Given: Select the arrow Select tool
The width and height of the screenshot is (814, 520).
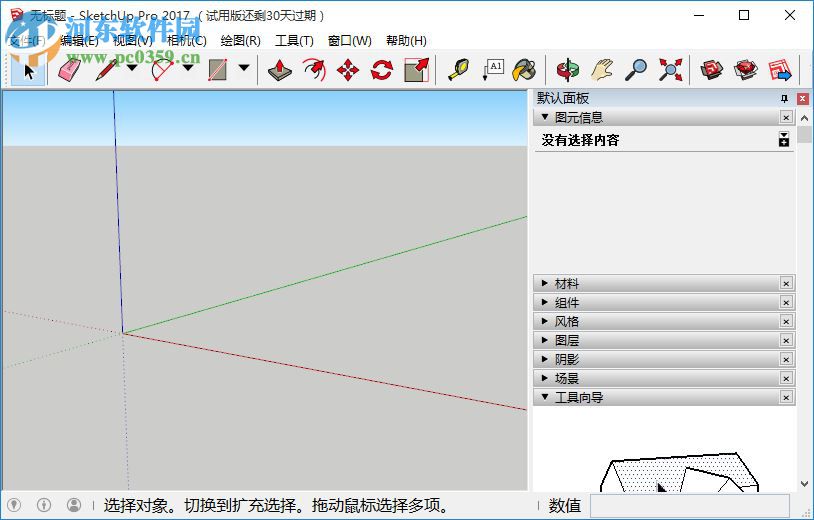Looking at the screenshot, I should coord(28,70).
